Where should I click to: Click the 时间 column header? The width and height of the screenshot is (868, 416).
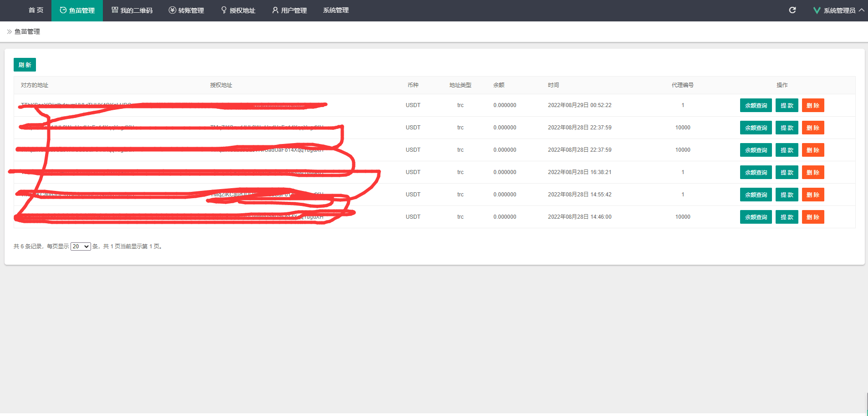[x=553, y=85]
